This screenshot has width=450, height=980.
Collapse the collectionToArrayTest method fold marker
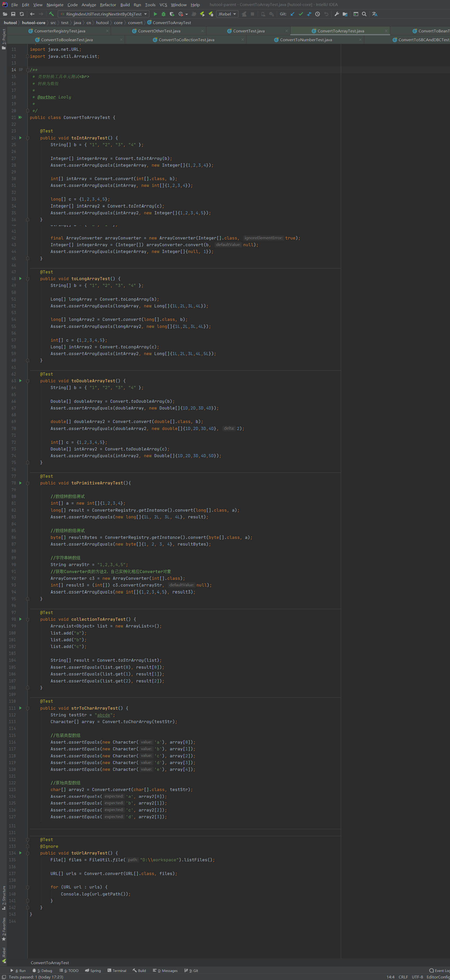[27, 619]
